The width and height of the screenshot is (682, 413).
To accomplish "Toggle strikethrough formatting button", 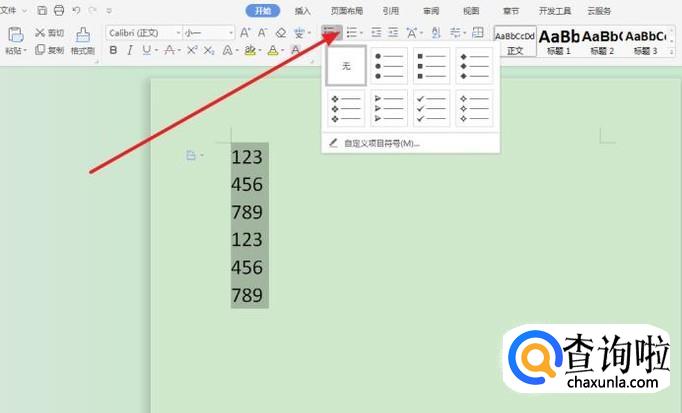I will [170, 49].
